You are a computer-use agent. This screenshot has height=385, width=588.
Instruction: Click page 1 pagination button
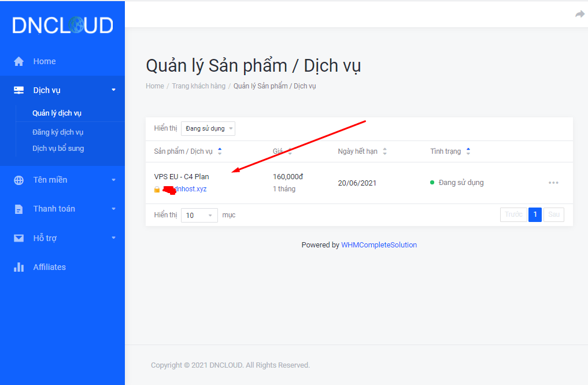point(535,215)
